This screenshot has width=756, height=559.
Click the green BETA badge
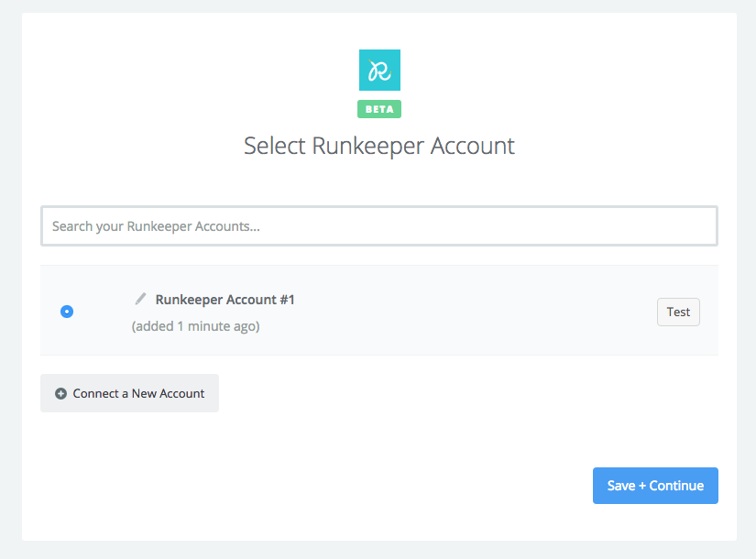pyautogui.click(x=379, y=109)
